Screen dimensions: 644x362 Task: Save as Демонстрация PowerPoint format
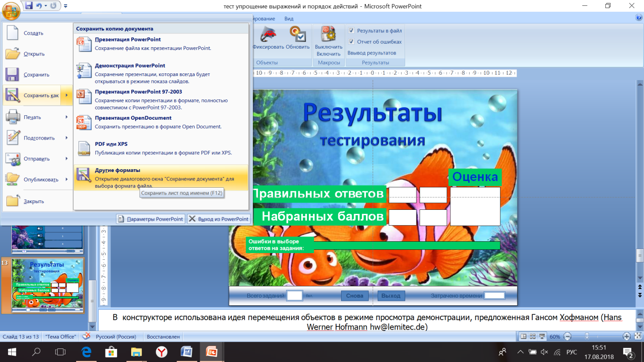[161, 73]
